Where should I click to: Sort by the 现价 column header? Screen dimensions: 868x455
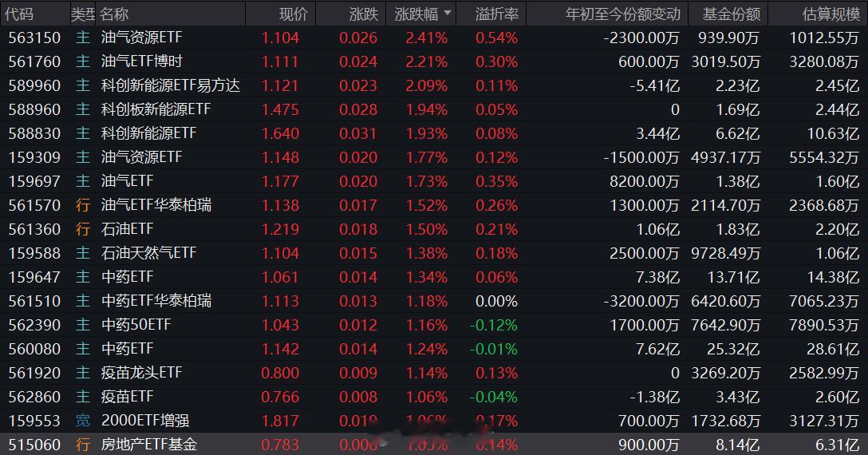click(x=293, y=14)
